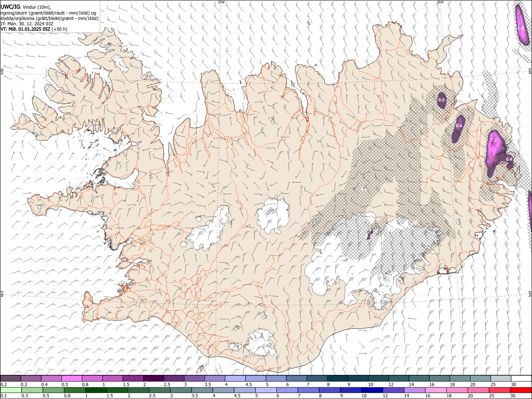Click the 4.5 label under the top scale
This screenshot has width=532, height=399.
click(x=249, y=384)
